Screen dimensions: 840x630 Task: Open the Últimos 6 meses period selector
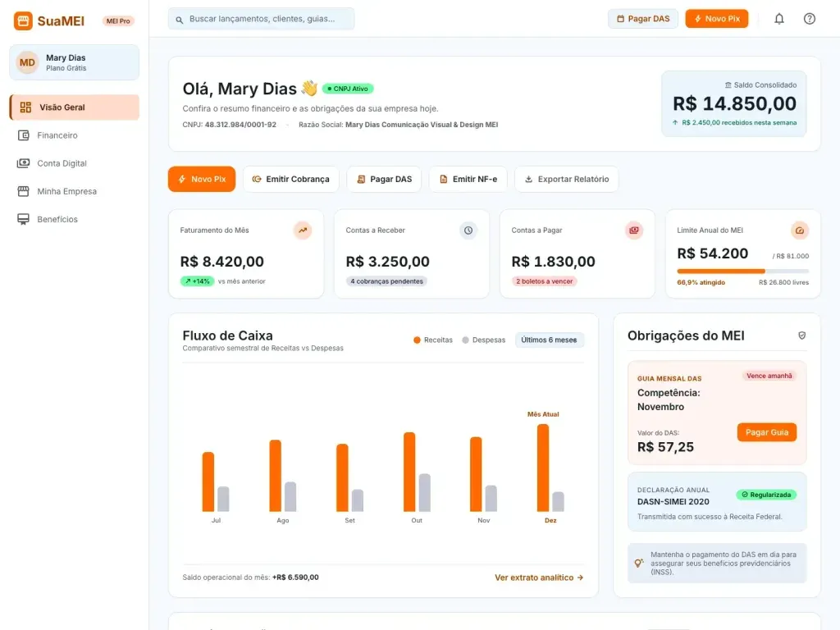(x=549, y=340)
